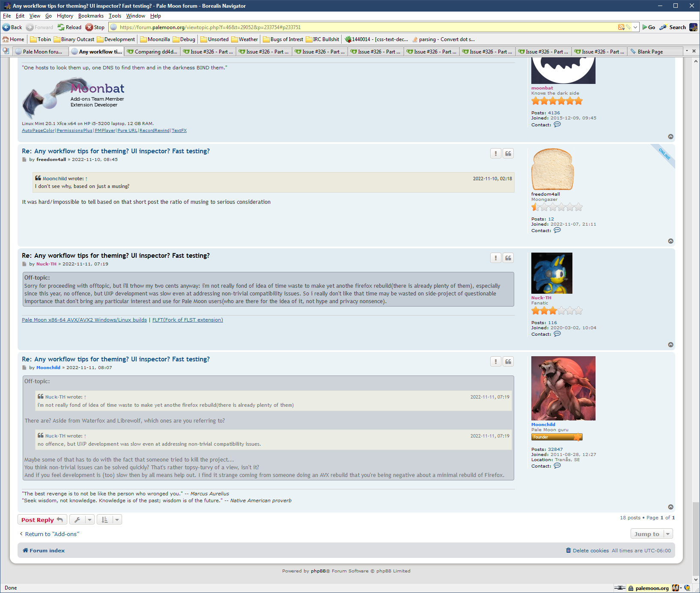The image size is (700, 593).
Task: Open the Bugs of Intrest bookmarks folder
Action: click(x=283, y=39)
